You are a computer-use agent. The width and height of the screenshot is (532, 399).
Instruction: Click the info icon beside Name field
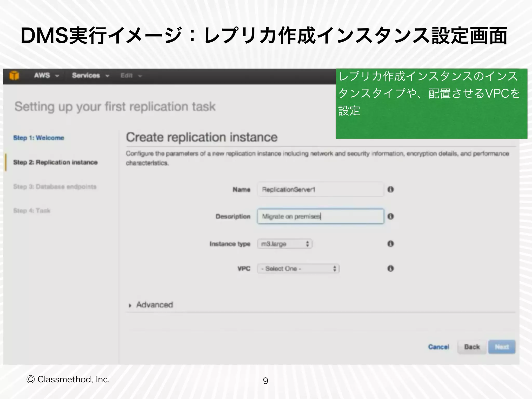(x=390, y=189)
